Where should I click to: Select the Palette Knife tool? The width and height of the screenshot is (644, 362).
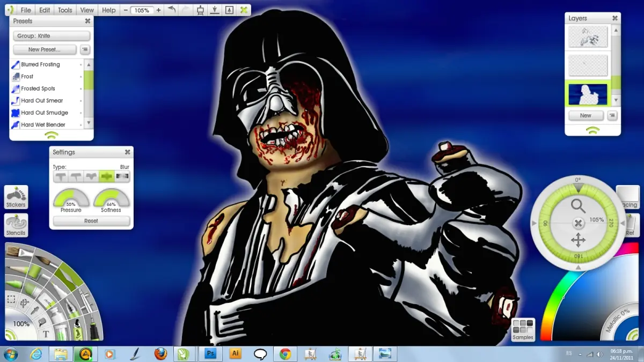point(68,277)
